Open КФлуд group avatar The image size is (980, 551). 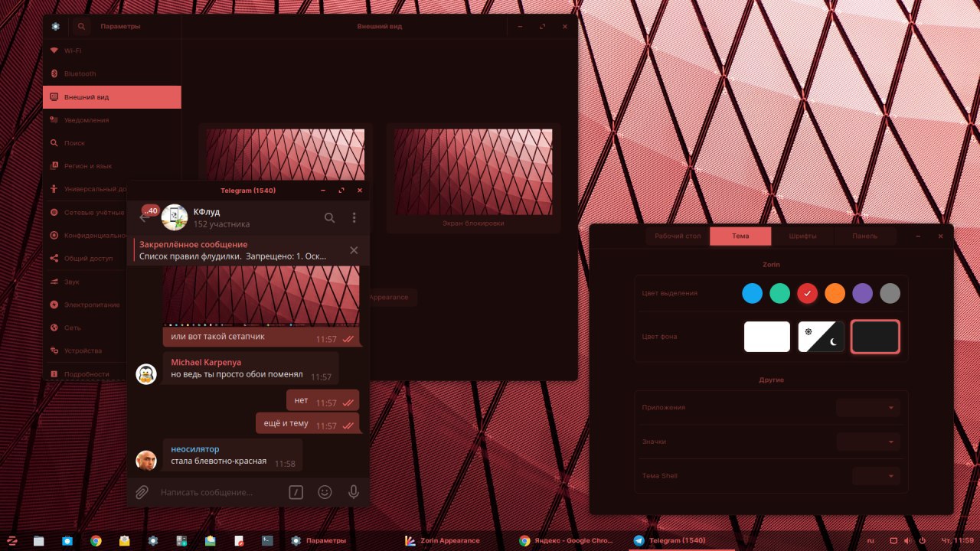pos(175,217)
